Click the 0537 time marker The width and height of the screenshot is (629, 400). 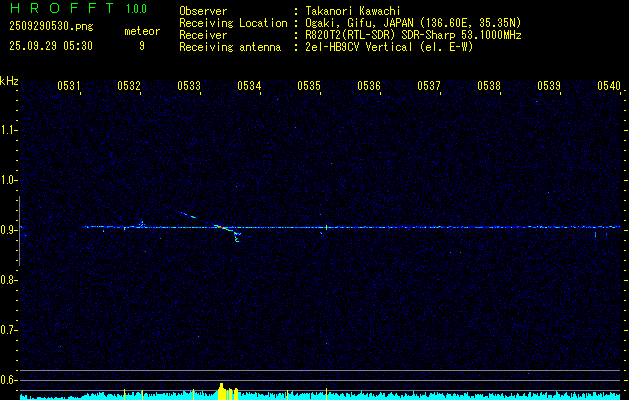(x=429, y=85)
